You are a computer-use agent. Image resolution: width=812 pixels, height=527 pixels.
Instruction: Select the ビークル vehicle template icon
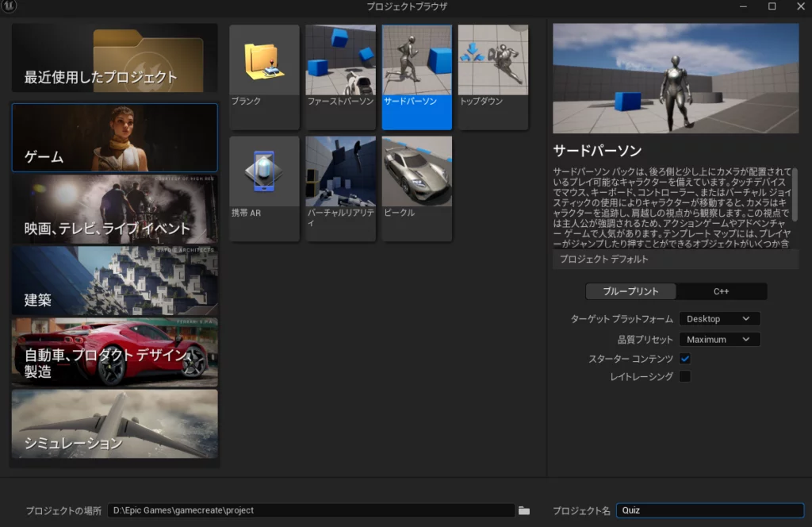coord(416,172)
